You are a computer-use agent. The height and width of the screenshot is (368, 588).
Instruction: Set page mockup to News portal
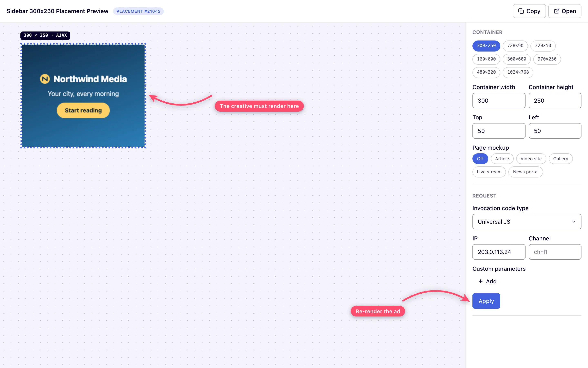tap(526, 172)
